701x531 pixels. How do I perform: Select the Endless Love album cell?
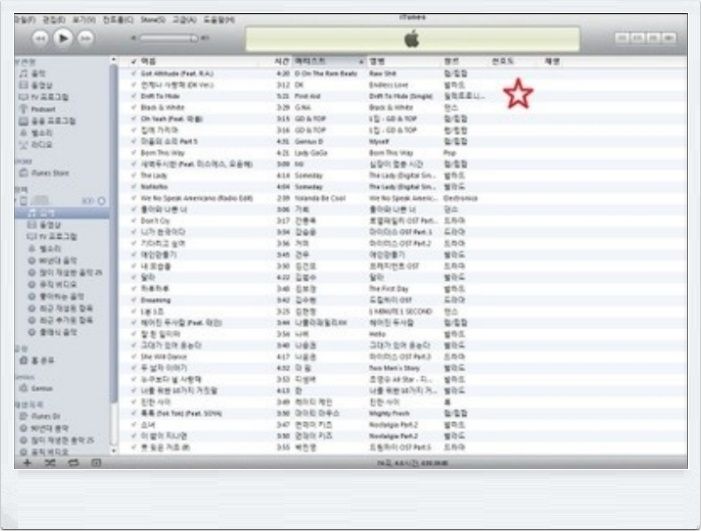coord(389,85)
